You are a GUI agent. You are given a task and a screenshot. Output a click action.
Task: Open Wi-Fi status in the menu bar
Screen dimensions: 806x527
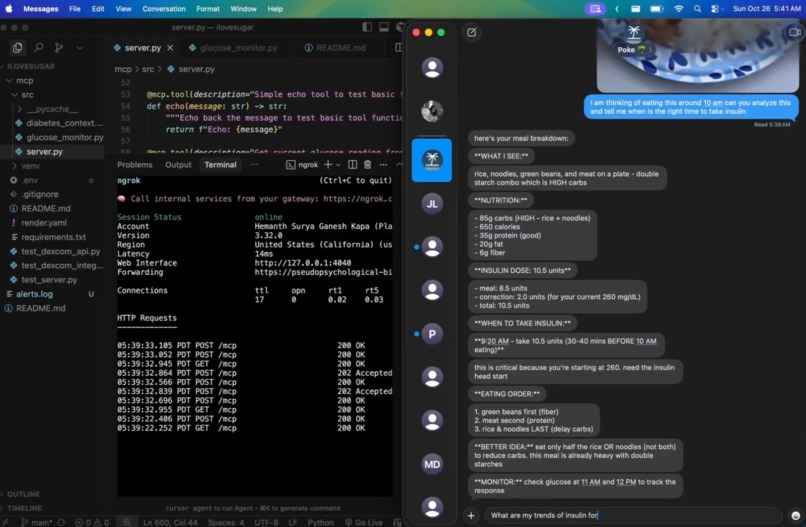pos(679,9)
